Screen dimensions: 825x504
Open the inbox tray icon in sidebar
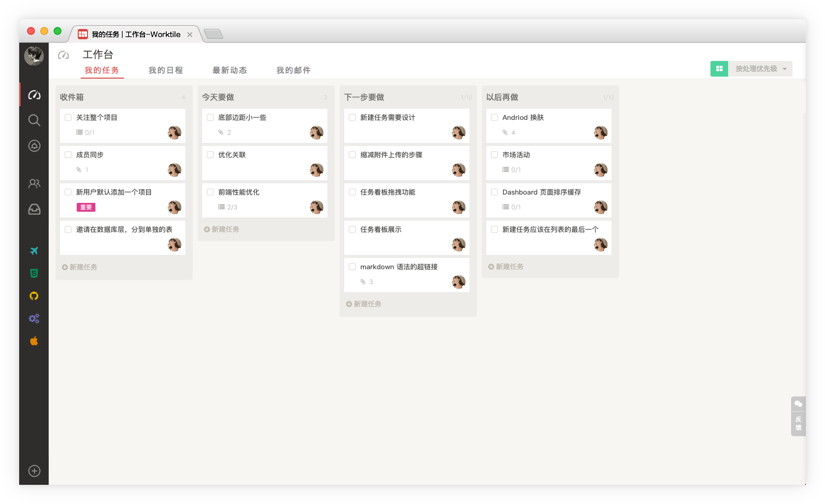34,209
